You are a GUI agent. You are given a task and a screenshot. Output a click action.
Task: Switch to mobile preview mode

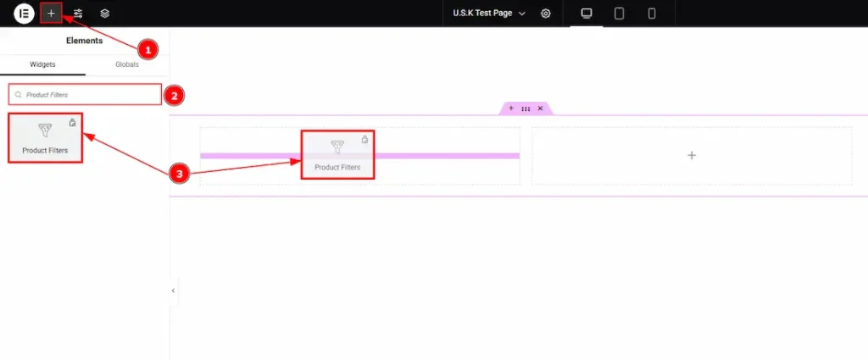(x=651, y=14)
